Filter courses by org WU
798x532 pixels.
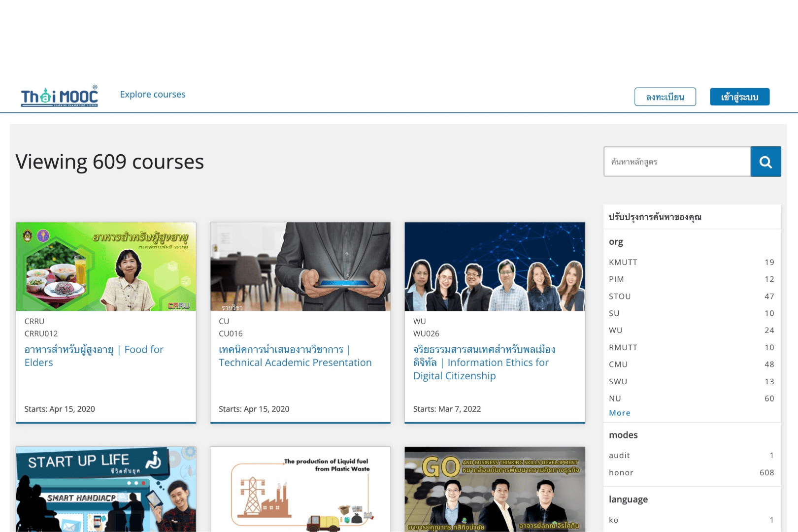coord(692,330)
